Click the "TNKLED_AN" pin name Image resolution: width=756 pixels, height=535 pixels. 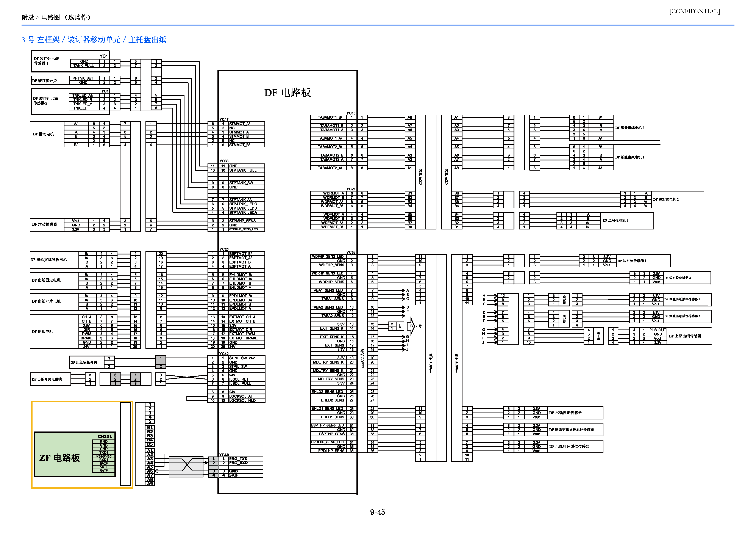(x=83, y=96)
